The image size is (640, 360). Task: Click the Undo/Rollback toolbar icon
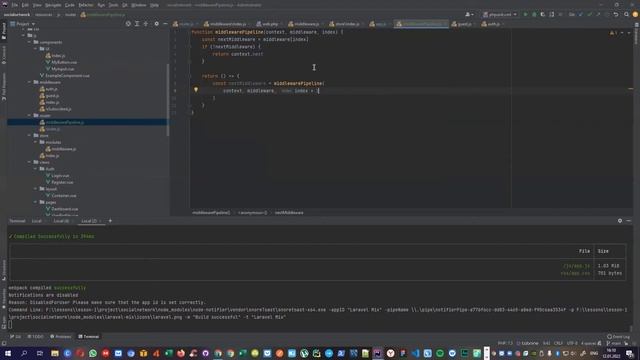[x=616, y=15]
